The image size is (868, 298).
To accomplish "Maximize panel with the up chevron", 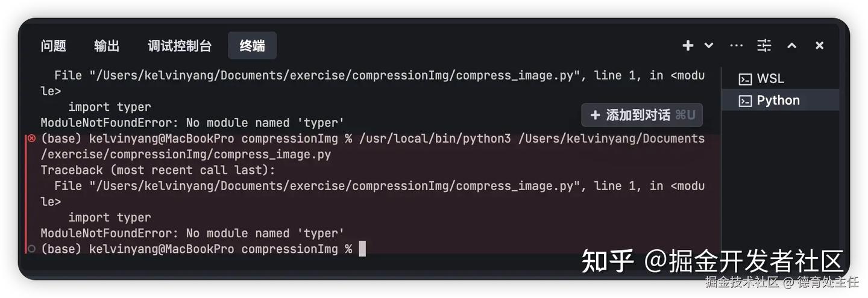I will (792, 46).
